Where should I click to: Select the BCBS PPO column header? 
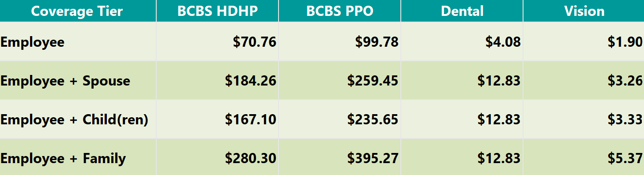point(340,11)
